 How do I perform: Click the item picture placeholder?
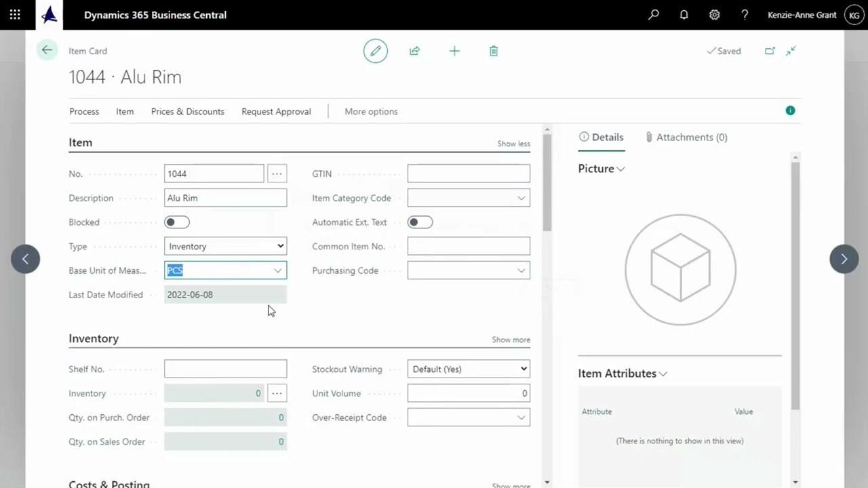click(680, 270)
